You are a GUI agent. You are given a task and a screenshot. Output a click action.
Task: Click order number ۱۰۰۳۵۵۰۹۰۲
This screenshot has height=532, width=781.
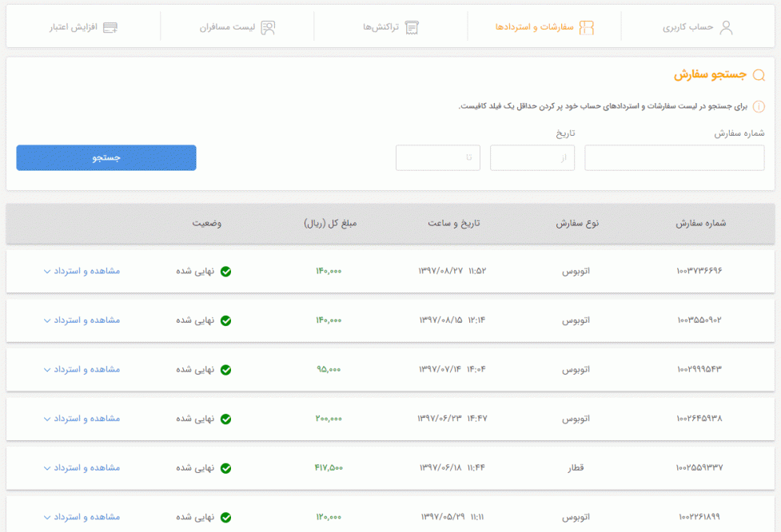(x=699, y=320)
